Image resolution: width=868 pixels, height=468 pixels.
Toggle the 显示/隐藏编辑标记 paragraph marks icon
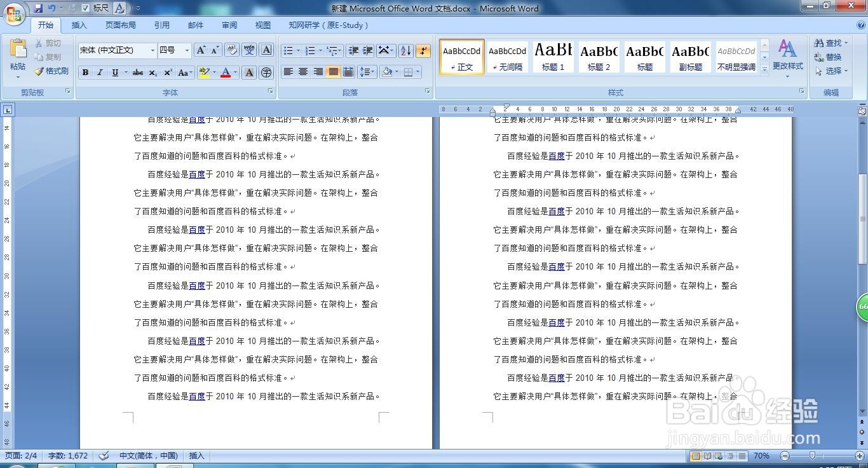point(423,50)
